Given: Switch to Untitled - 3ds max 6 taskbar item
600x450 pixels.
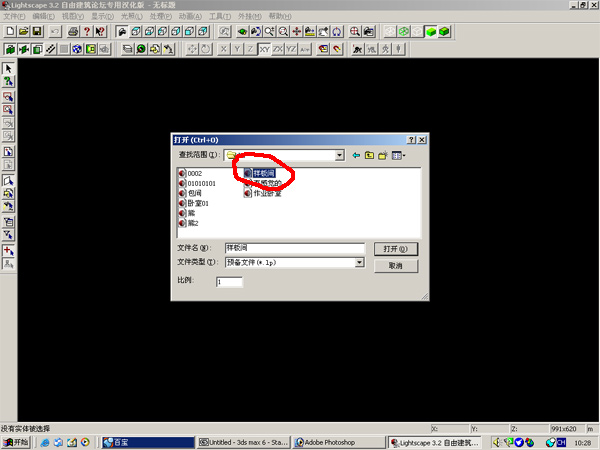Looking at the screenshot, I should 244,442.
